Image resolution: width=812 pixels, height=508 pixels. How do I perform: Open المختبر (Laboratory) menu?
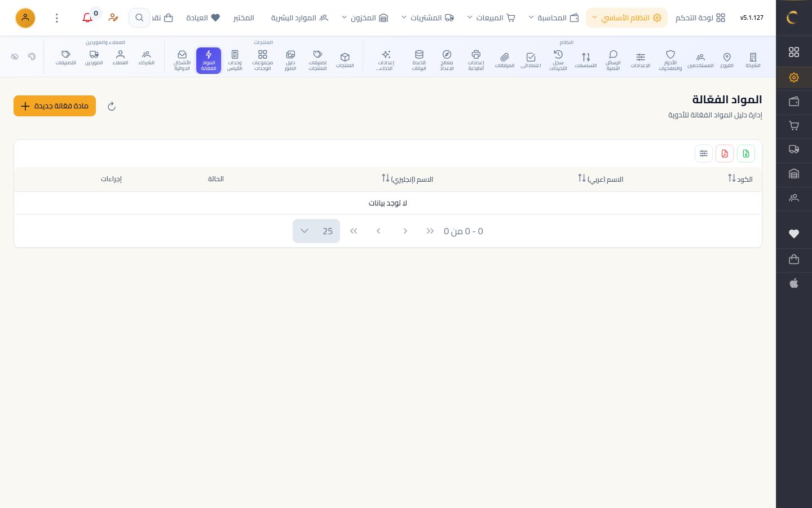[244, 18]
